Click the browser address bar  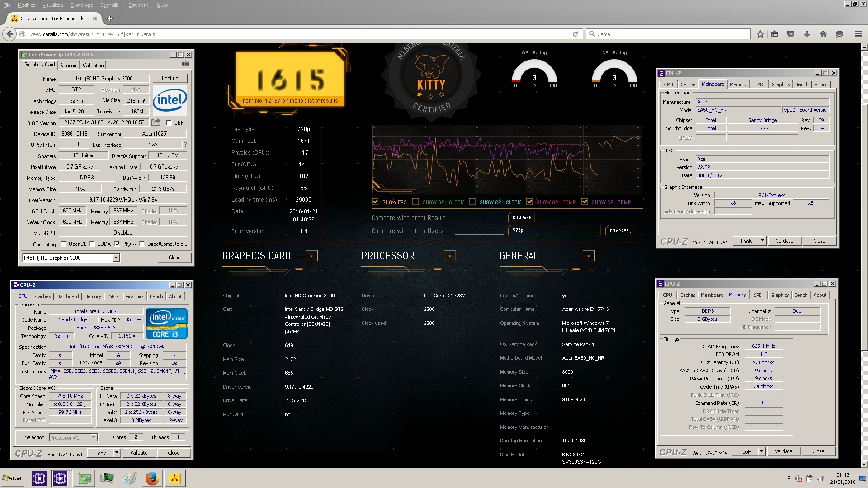[x=297, y=34]
